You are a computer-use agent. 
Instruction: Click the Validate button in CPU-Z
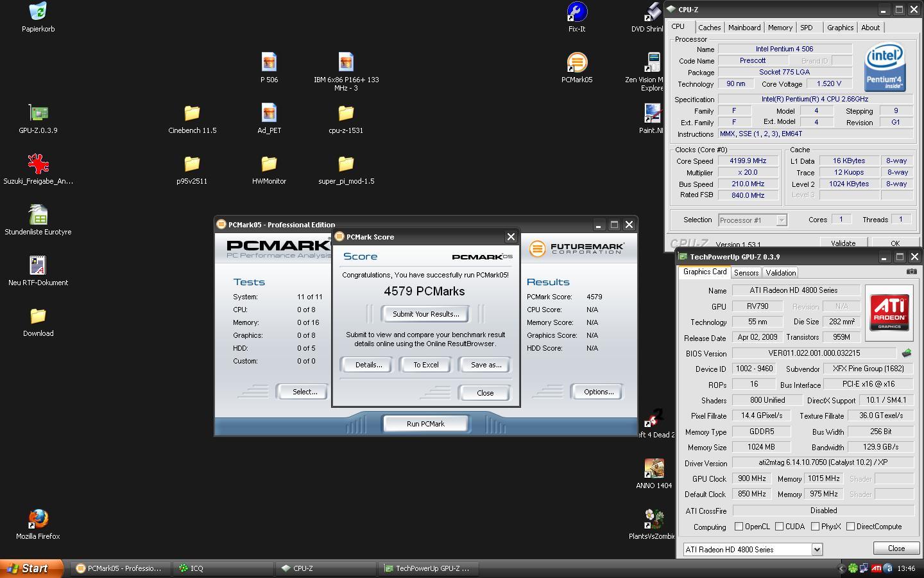pyautogui.click(x=843, y=243)
